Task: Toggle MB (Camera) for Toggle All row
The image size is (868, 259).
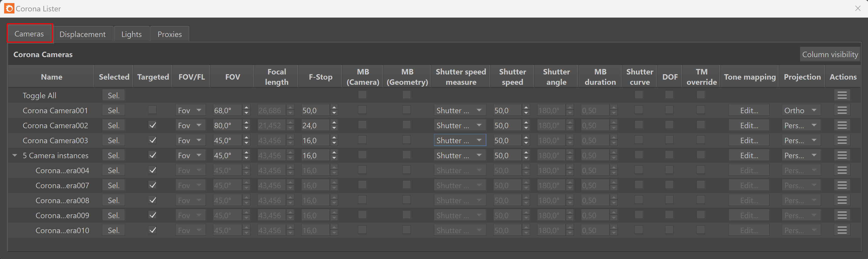Action: coord(362,95)
